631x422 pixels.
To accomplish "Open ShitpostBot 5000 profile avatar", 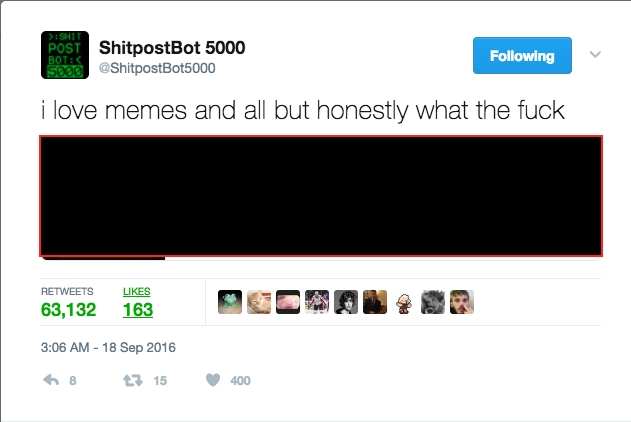I will click(65, 55).
